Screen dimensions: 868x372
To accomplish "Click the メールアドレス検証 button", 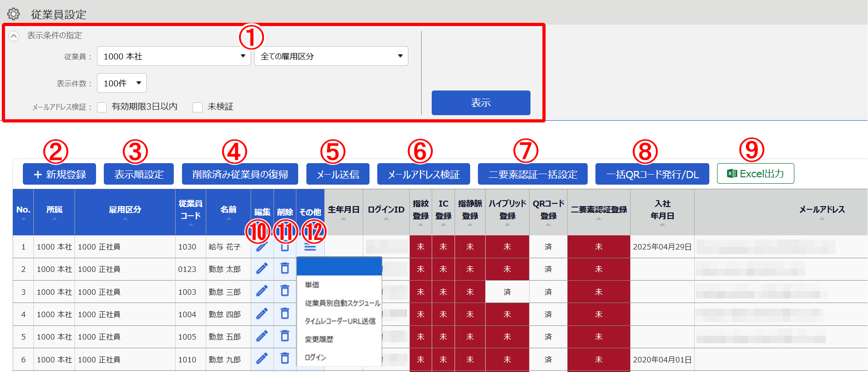I will [423, 174].
